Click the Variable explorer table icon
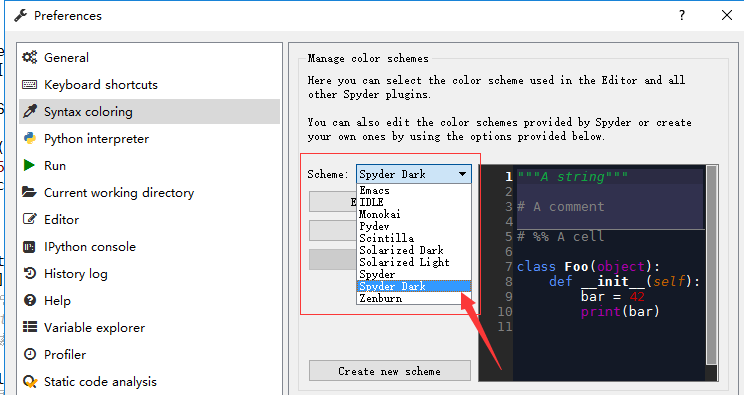Screen dimensions: 744x395 (30, 327)
